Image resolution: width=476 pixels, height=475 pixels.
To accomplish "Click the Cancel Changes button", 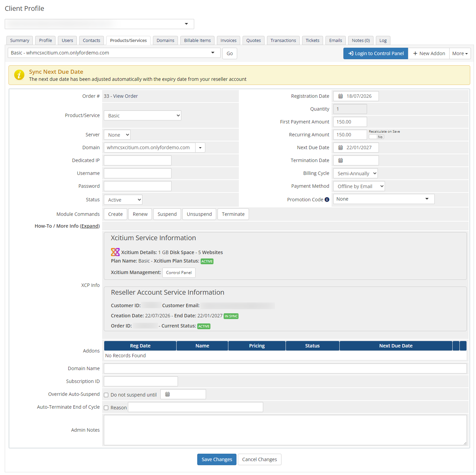I will [x=259, y=459].
